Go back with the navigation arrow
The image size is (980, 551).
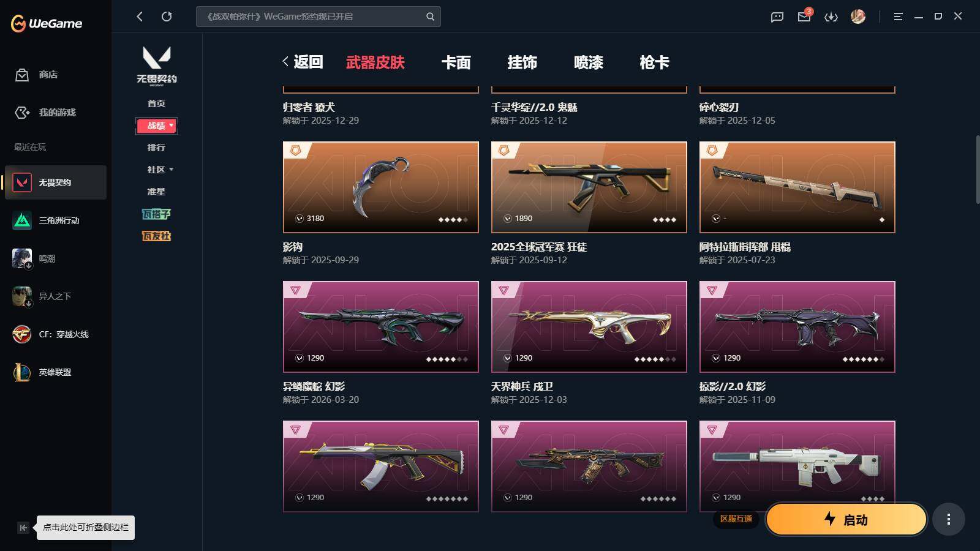140,17
